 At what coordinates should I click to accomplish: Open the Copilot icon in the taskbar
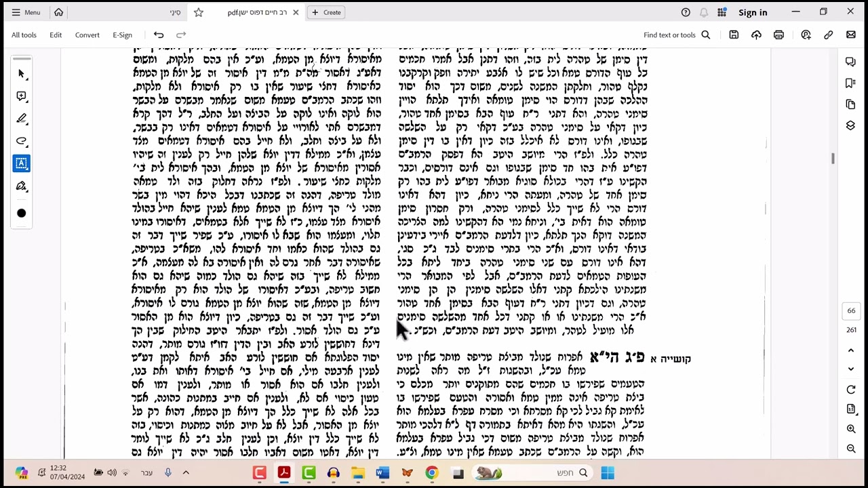[x=22, y=473]
